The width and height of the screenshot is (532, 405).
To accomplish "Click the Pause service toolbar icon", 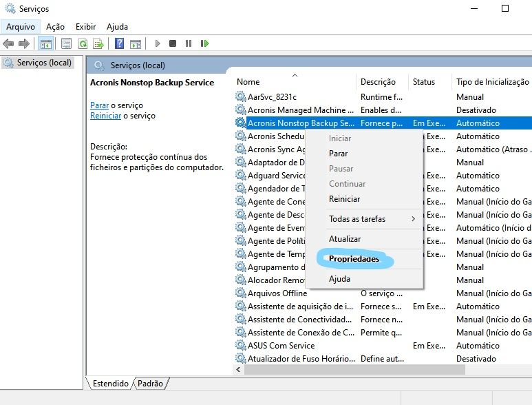I will tap(189, 43).
